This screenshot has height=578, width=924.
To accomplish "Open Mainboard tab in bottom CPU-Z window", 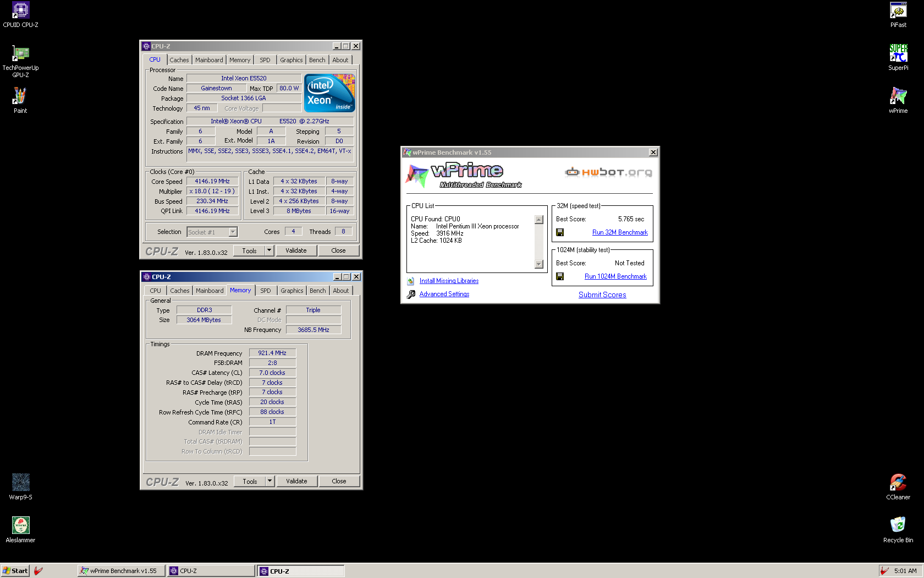I will pyautogui.click(x=210, y=291).
